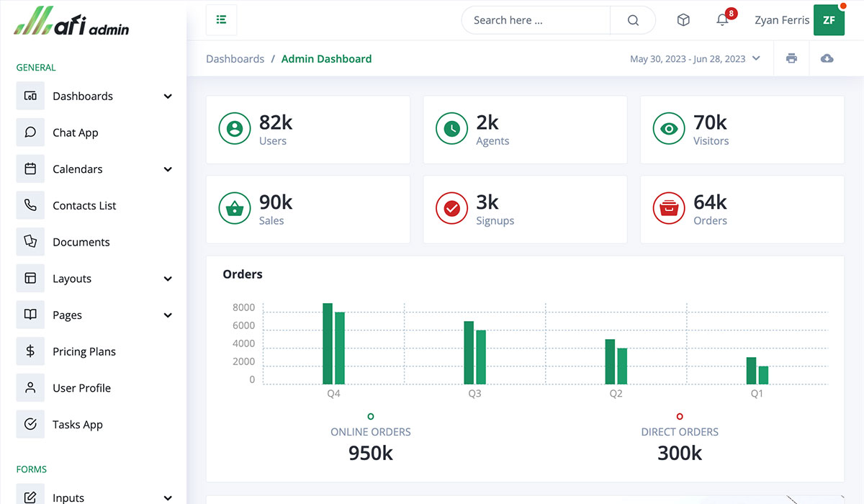The height and width of the screenshot is (504, 864).
Task: Toggle the Online Orders legend marker
Action: click(371, 416)
